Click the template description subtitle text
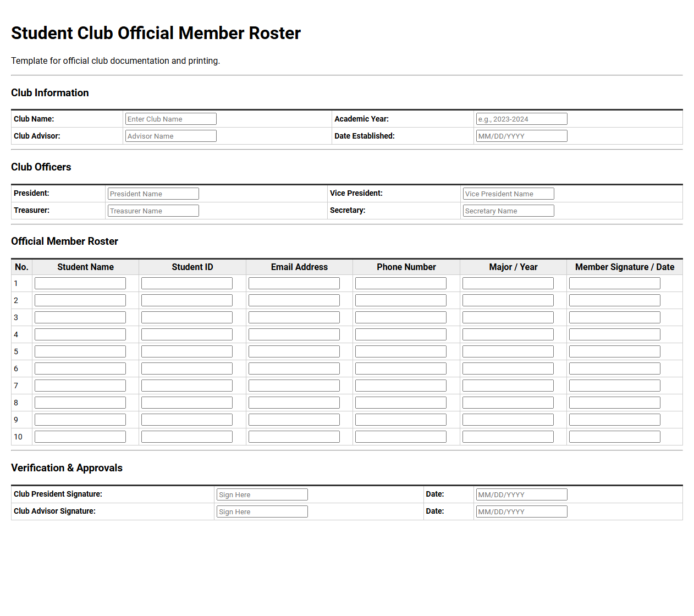This screenshot has width=694, height=616. tap(115, 61)
